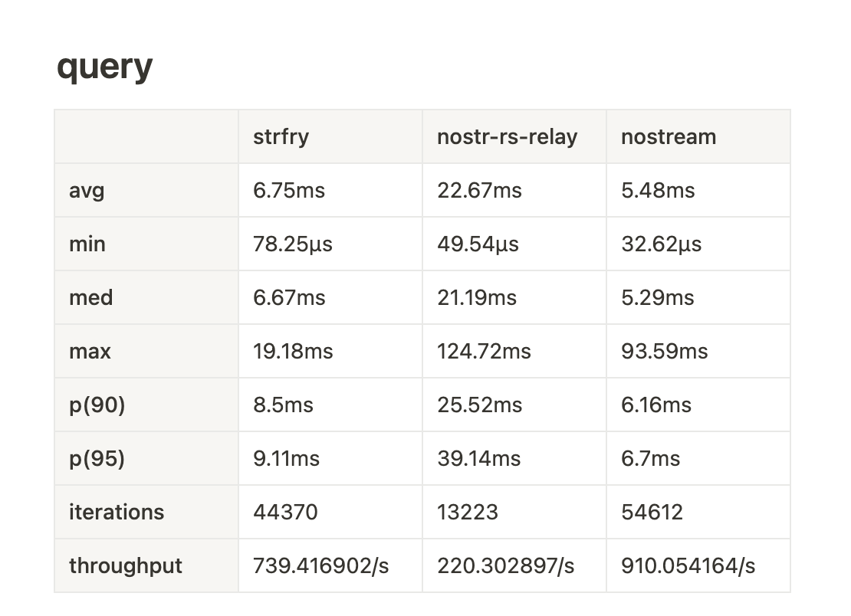The height and width of the screenshot is (616, 851).
Task: Click the max row label
Action: (x=90, y=352)
